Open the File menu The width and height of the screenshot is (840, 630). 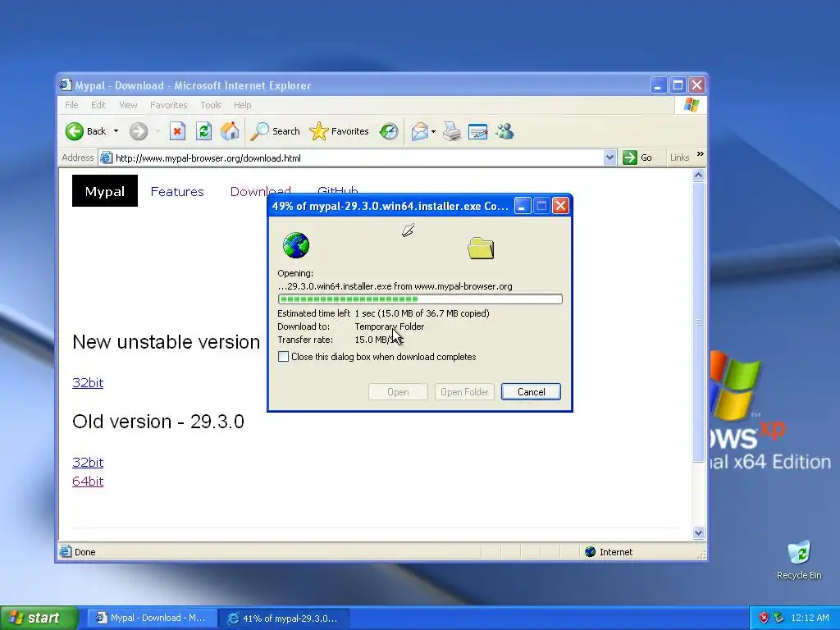click(x=71, y=105)
